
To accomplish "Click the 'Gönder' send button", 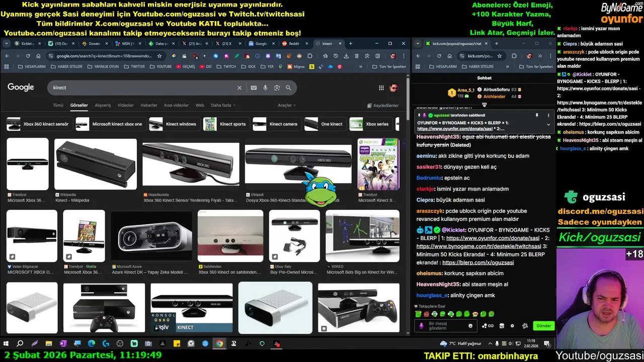I will 543,326.
